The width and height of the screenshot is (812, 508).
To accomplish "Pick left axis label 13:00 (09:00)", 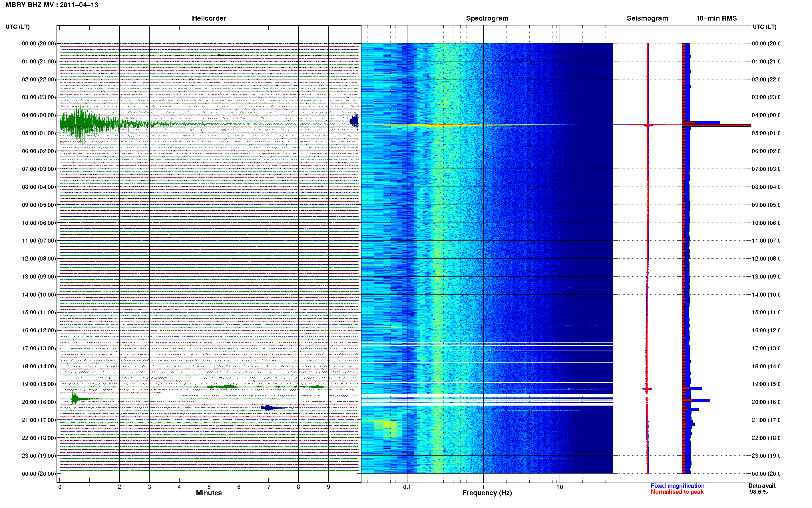I will pos(39,277).
